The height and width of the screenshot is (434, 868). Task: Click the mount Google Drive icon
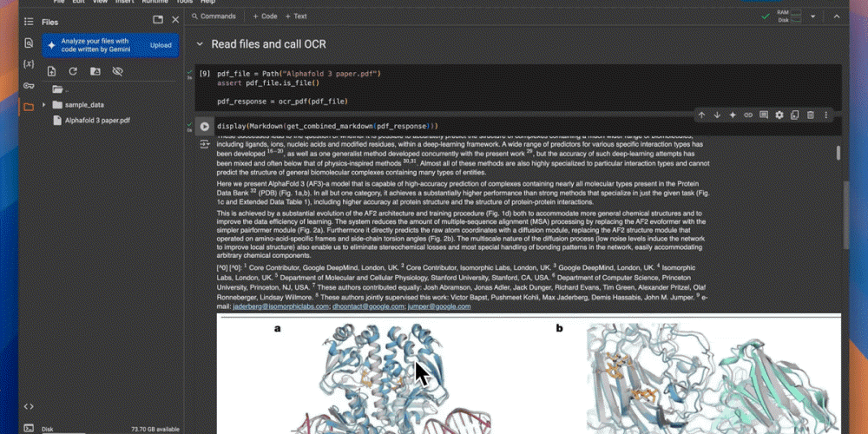coord(95,71)
